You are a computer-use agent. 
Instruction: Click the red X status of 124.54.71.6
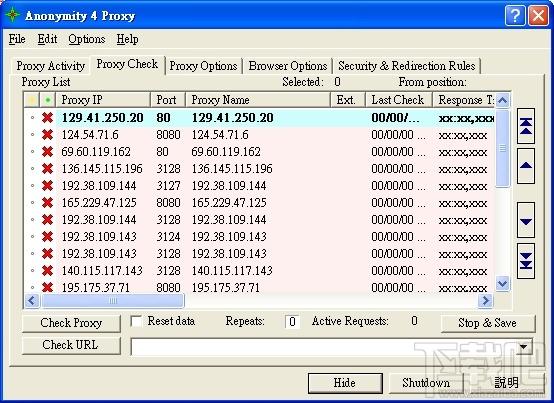[x=47, y=135]
